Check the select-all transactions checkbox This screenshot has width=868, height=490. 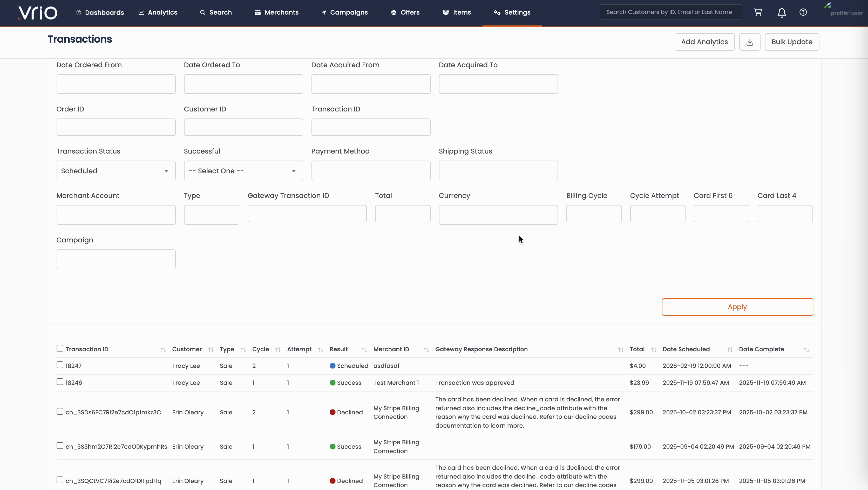[60, 348]
